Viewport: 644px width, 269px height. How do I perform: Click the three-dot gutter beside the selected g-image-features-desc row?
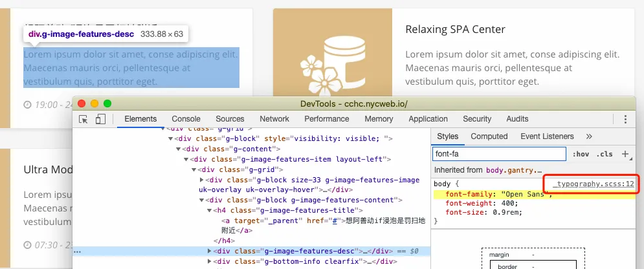[77, 252]
